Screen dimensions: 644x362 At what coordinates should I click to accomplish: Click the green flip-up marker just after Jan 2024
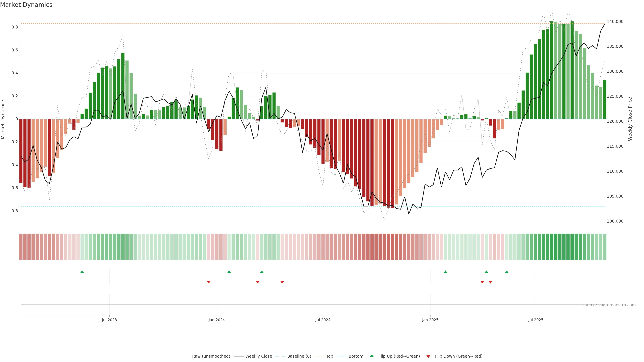point(229,272)
